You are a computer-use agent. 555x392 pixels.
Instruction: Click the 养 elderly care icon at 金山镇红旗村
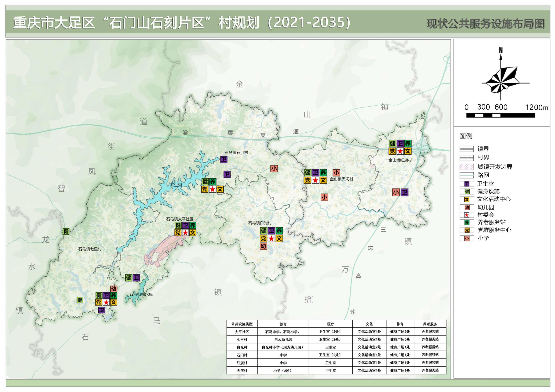pos(408,143)
